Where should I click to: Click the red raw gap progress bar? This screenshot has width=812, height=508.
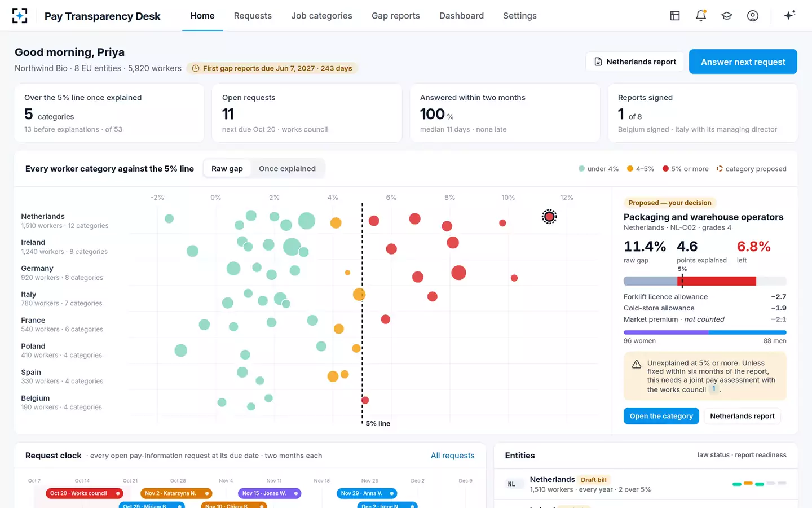[x=716, y=281]
